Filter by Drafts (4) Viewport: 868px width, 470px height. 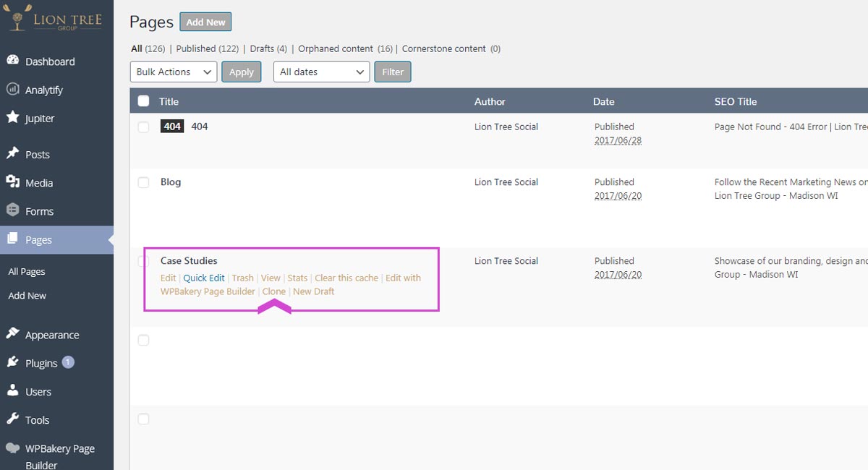pyautogui.click(x=268, y=48)
